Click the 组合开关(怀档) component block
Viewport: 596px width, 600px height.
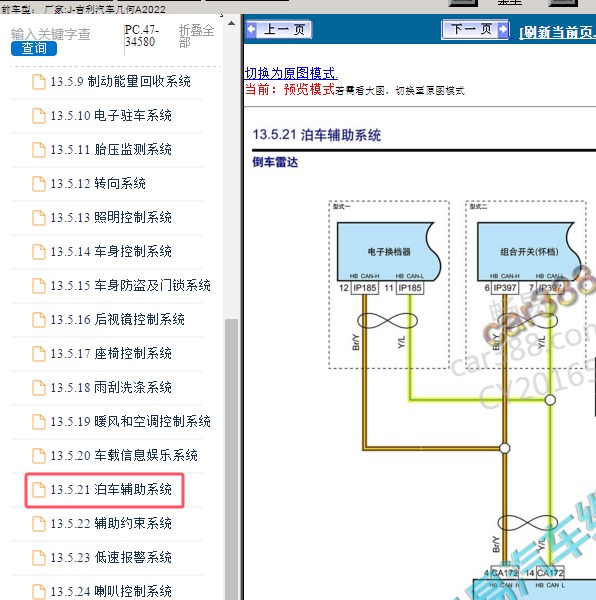(x=529, y=251)
